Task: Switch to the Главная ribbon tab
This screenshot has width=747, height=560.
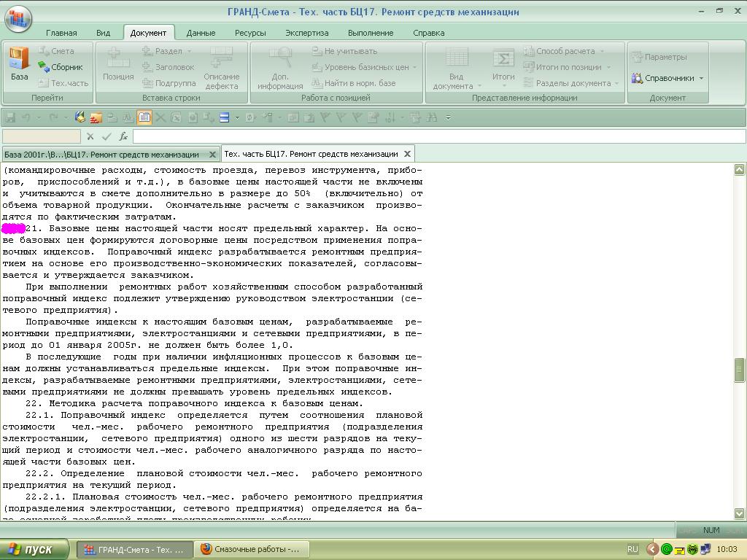Action: pyautogui.click(x=61, y=33)
